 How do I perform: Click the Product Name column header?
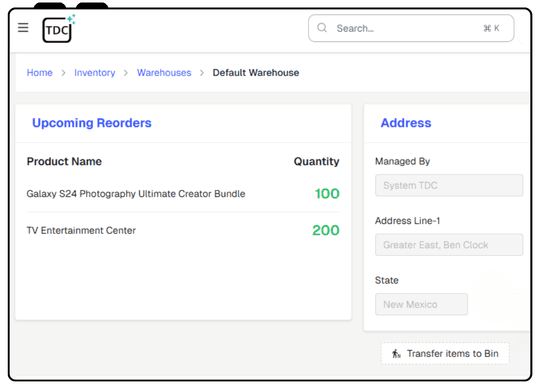64,161
